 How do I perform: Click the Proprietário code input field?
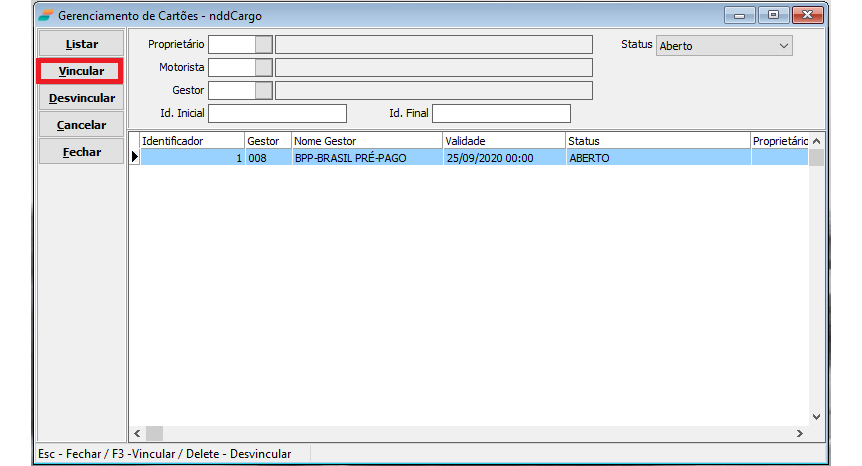[x=232, y=45]
